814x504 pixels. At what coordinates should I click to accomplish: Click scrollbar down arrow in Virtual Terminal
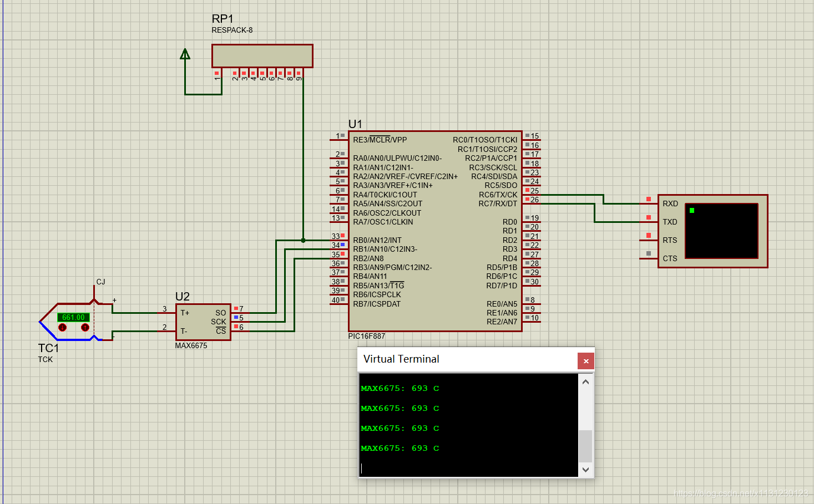[585, 470]
